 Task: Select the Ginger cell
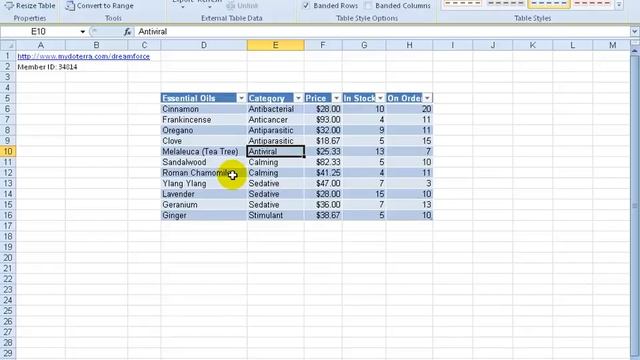coord(204,215)
